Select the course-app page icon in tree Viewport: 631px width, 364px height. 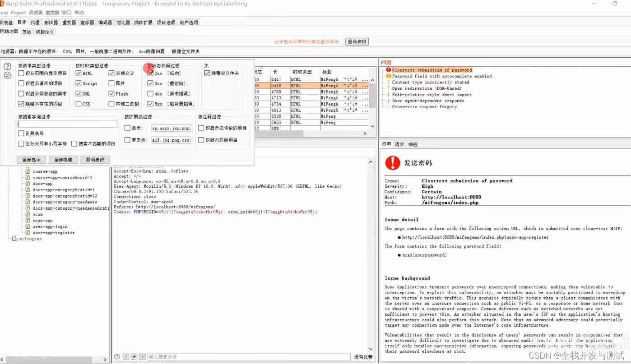tap(28, 171)
